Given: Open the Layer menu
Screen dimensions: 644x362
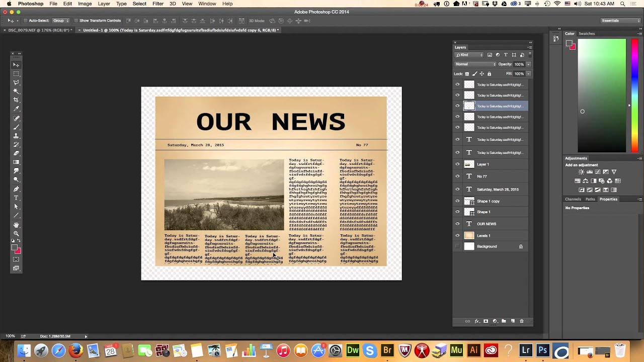Looking at the screenshot, I should click(x=104, y=4).
